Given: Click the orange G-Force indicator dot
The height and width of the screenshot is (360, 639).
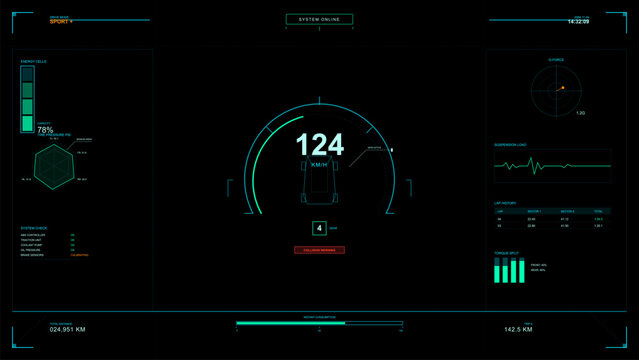Looking at the screenshot, I should [x=563, y=88].
